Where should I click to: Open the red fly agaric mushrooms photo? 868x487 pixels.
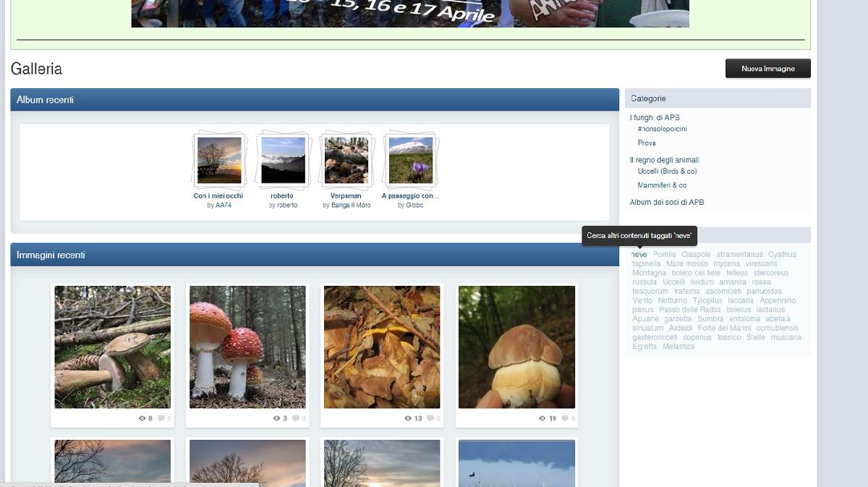pos(247,347)
